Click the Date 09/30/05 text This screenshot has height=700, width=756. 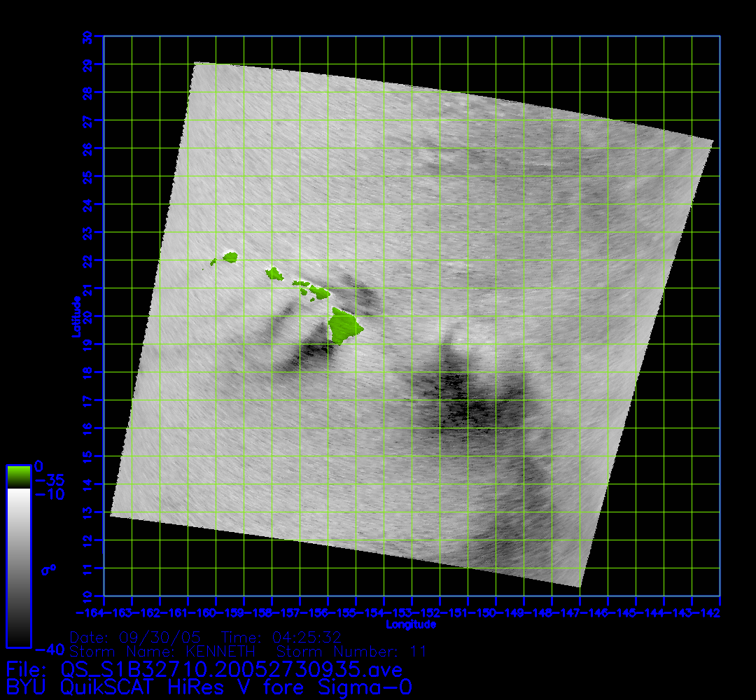pyautogui.click(x=136, y=638)
